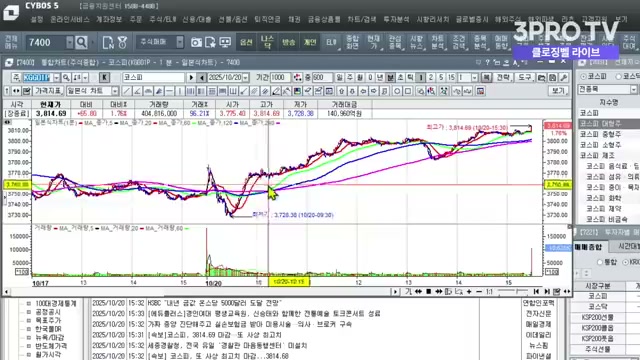Click the right arrow marker tool

coord(373,91)
